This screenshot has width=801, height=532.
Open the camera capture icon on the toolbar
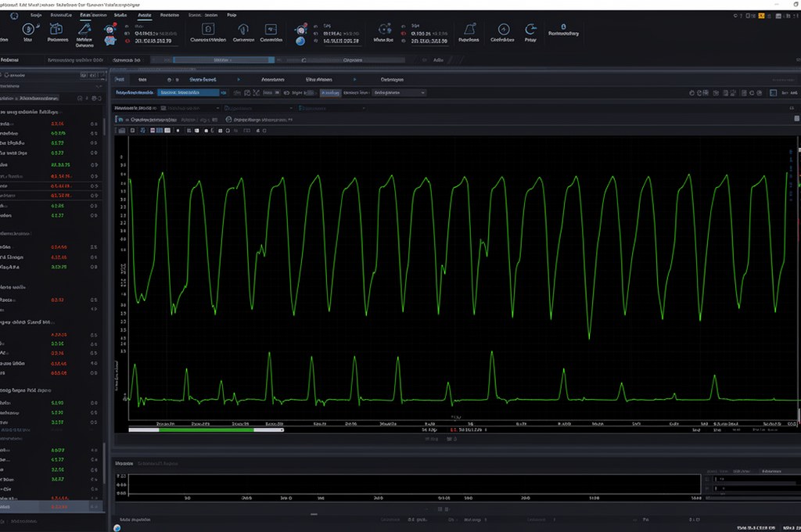coord(55,30)
